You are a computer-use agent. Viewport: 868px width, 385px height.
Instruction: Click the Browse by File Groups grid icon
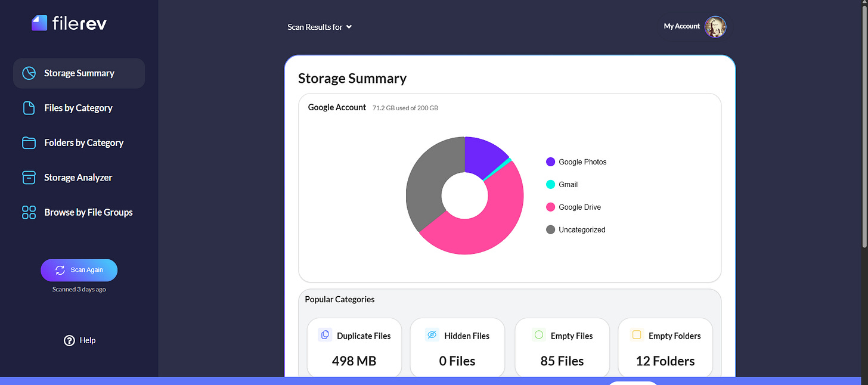point(29,212)
